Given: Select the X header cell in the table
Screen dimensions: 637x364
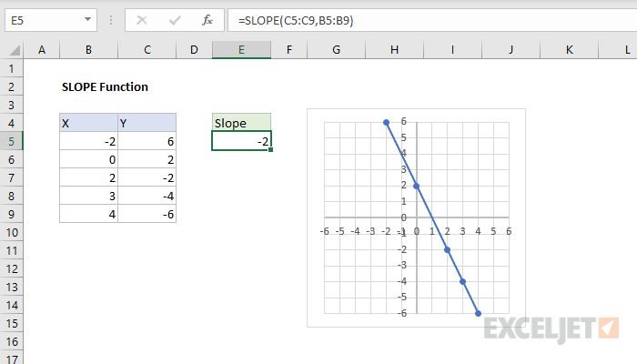Looking at the screenshot, I should pos(88,123).
